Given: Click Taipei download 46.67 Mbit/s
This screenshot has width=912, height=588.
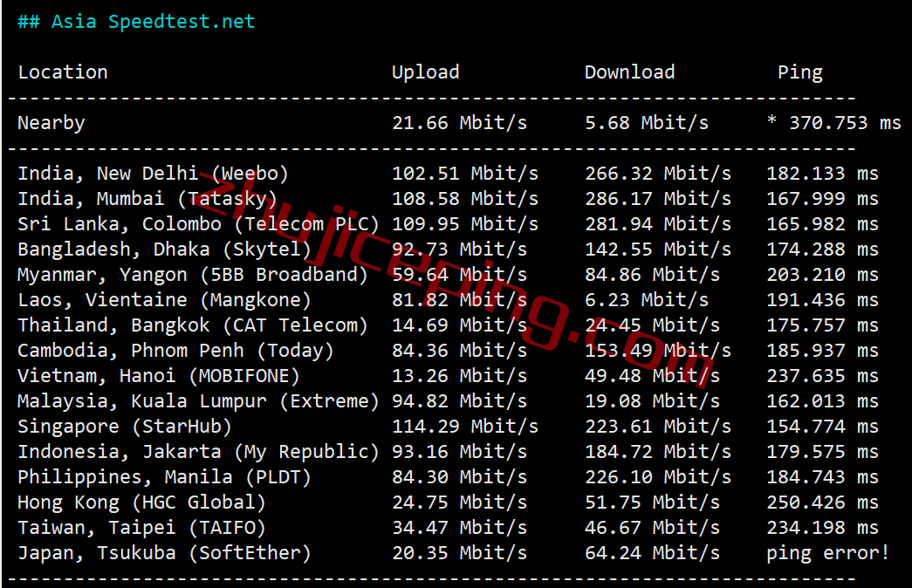Looking at the screenshot, I should [x=652, y=528].
